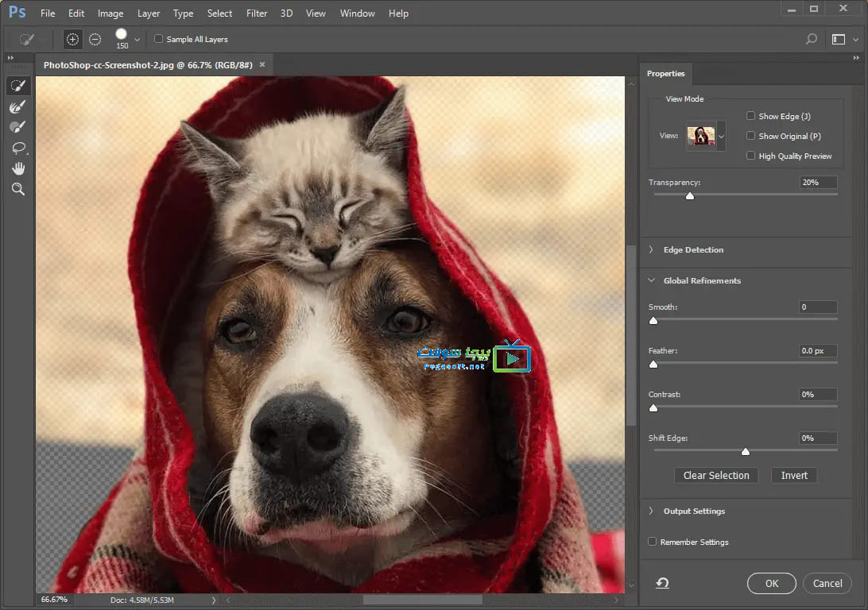Click the Clear Selection button
The height and width of the screenshot is (610, 868).
point(716,475)
